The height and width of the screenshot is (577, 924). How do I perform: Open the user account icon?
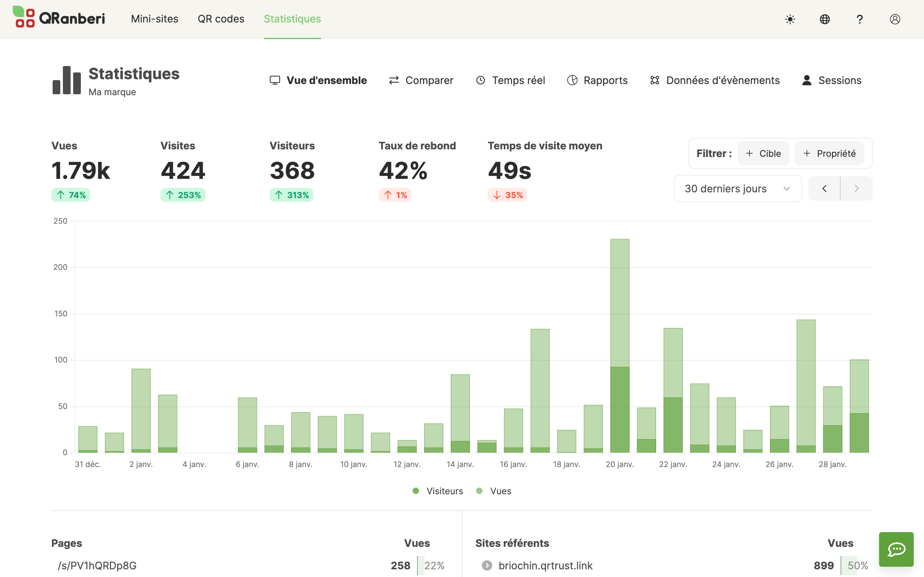[x=894, y=19]
